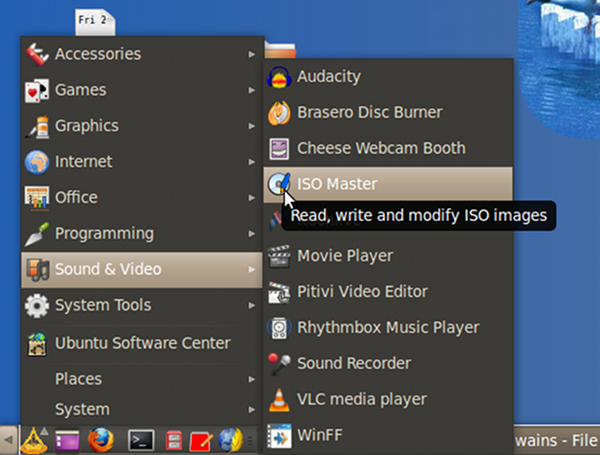
Task: Click the desktop folder icon behind menu
Action: (x=280, y=49)
